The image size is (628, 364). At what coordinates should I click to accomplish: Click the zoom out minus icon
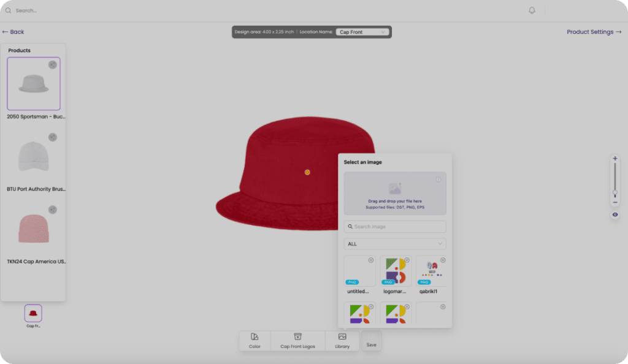click(x=615, y=202)
